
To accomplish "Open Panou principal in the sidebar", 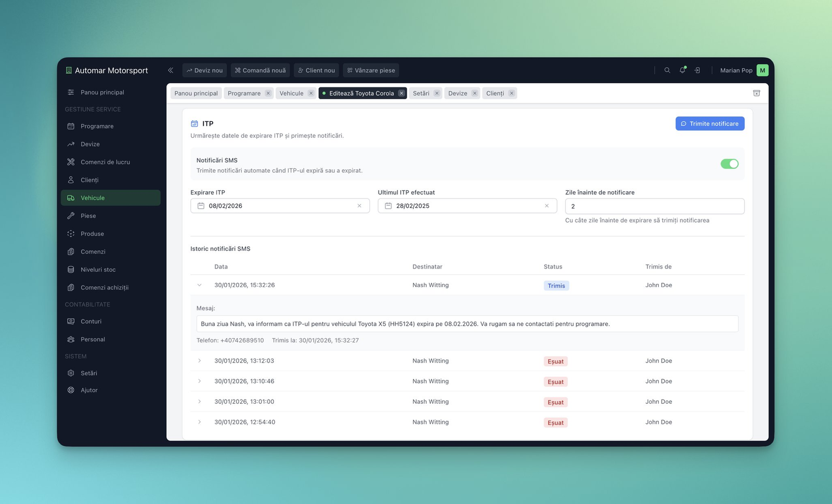I will point(110,92).
